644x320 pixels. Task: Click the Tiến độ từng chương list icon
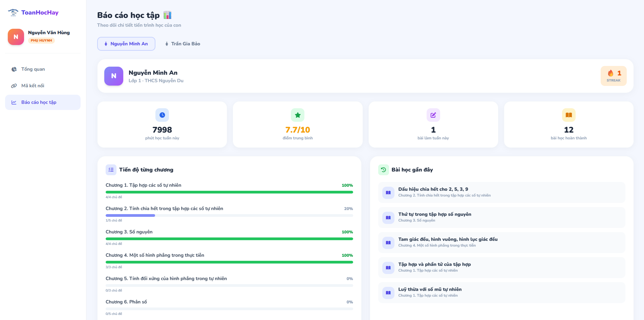[111, 170]
